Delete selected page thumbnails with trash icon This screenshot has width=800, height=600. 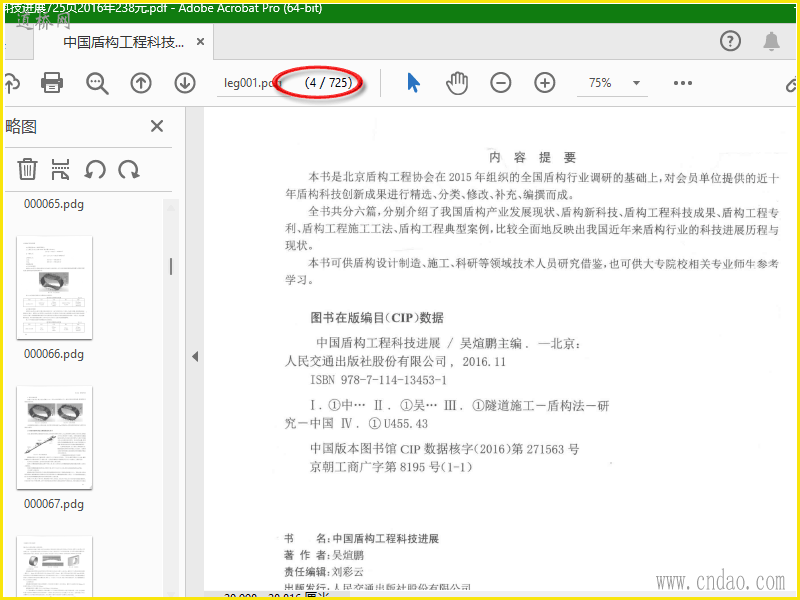[27, 169]
